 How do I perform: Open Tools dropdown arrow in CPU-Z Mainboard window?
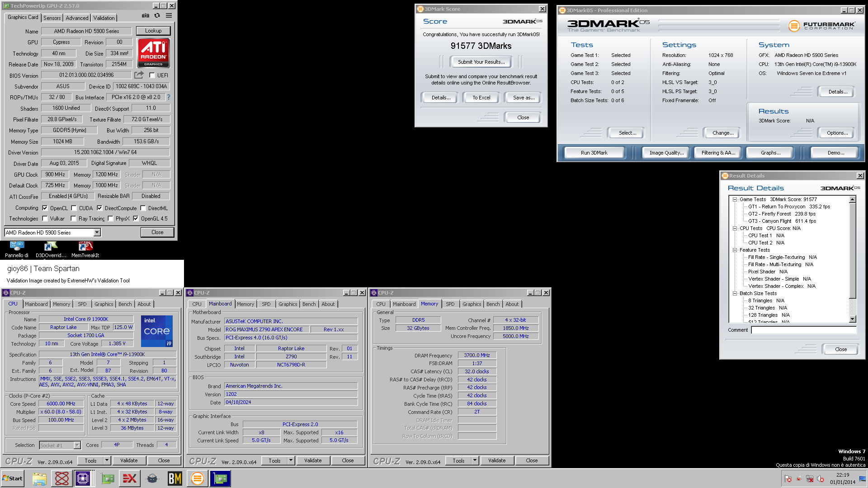[x=291, y=460]
